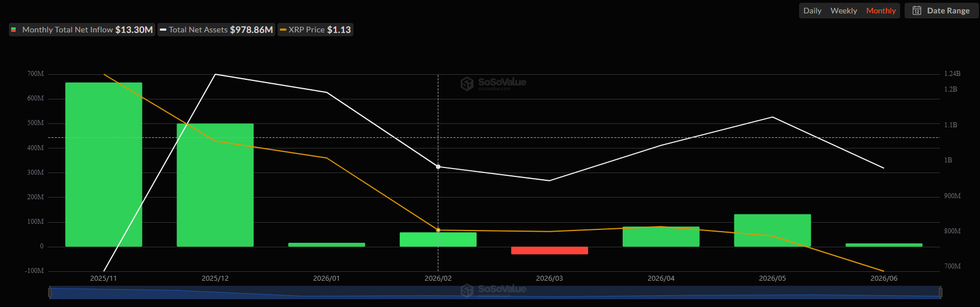The height and width of the screenshot is (307, 980).
Task: Click the 800M right axis label
Action: click(952, 231)
